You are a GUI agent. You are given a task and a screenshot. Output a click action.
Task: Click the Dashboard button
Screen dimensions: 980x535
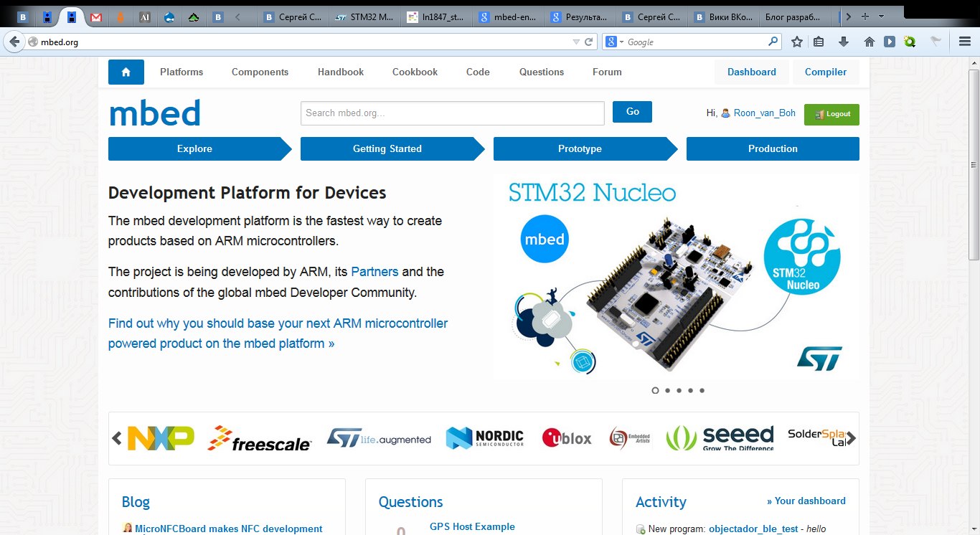752,72
